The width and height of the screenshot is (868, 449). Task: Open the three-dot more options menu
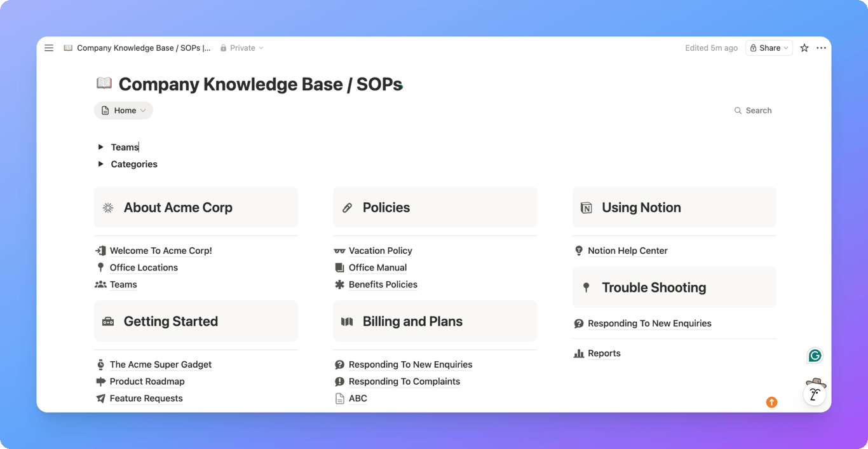pos(822,48)
